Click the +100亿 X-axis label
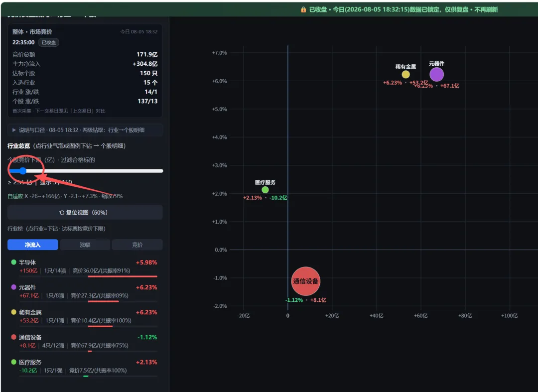This screenshot has width=538, height=392. coord(509,315)
